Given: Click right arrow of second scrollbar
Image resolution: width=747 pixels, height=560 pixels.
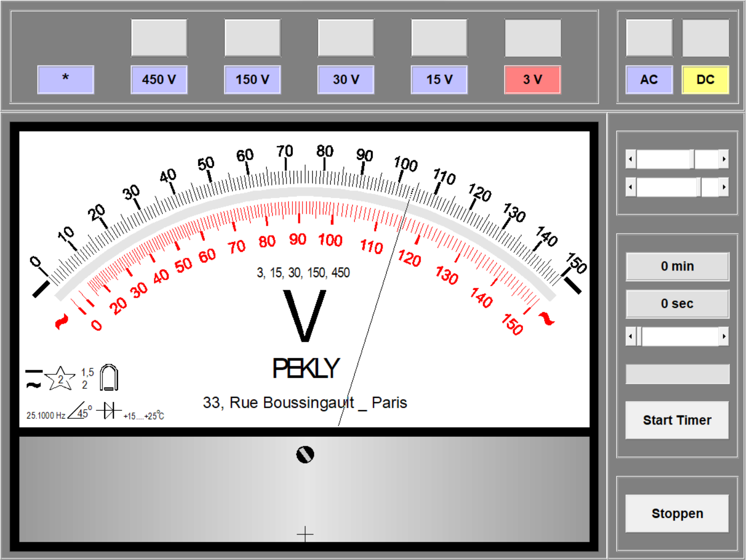Looking at the screenshot, I should 724,187.
